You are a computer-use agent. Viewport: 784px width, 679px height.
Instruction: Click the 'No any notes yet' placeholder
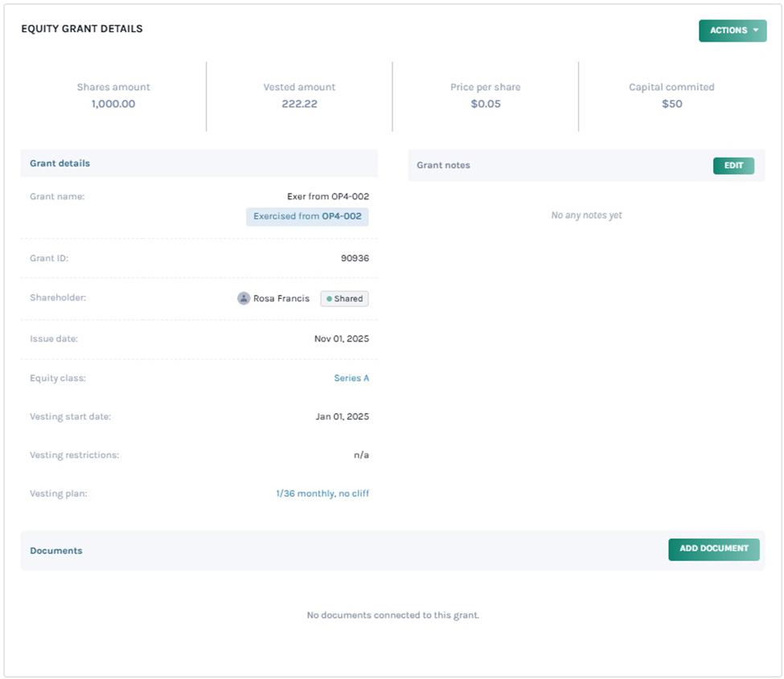[x=586, y=215]
